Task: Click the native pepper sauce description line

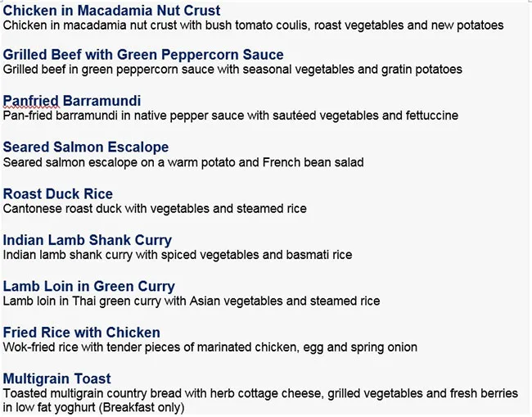Action: 230,116
